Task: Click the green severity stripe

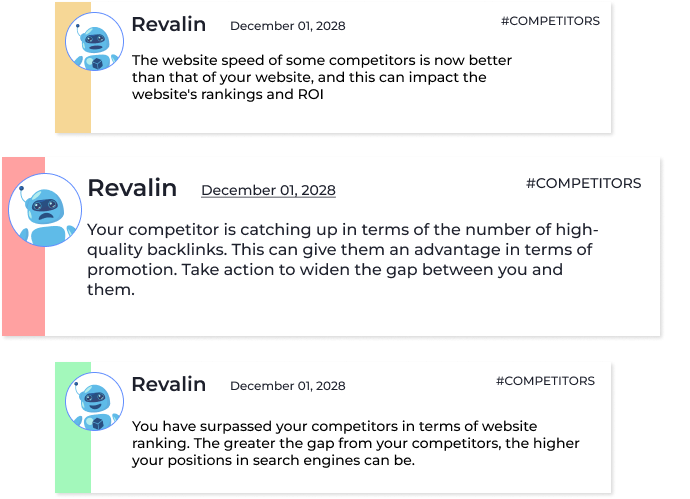Action: coord(73,427)
